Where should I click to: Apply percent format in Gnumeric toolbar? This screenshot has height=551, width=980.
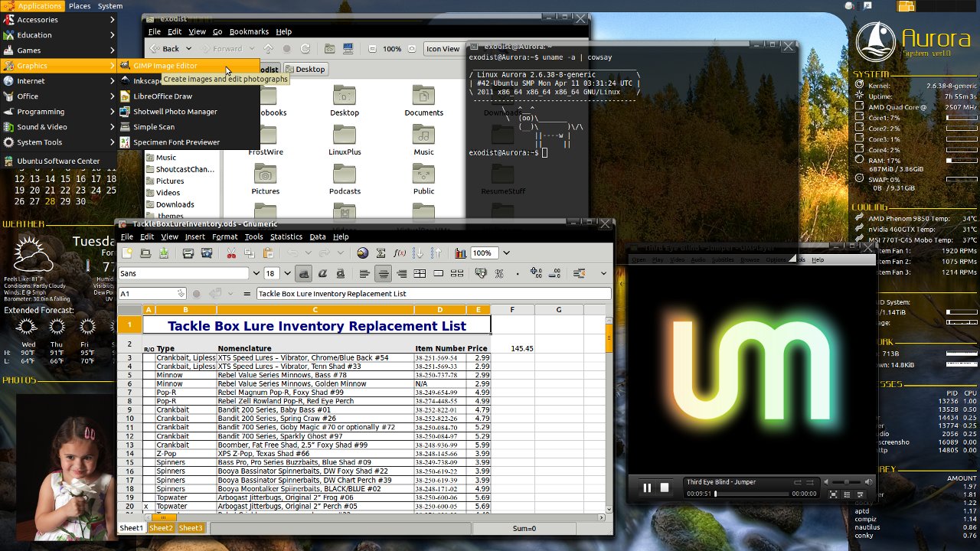[x=499, y=273]
